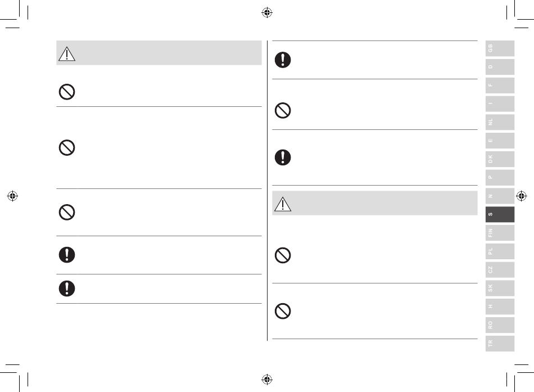
Task: Jump to the TR language tab
Action: [500, 343]
